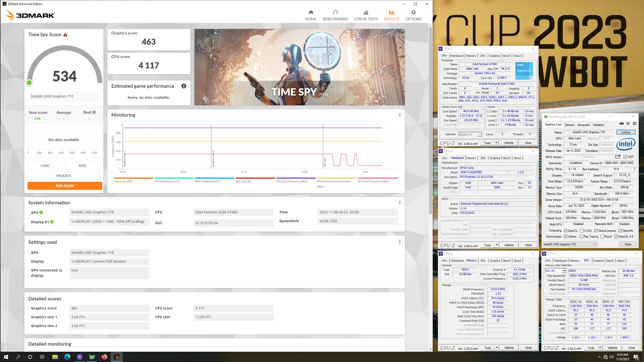Open the notification center icon
The image size is (644, 362).
pyautogui.click(x=636, y=357)
